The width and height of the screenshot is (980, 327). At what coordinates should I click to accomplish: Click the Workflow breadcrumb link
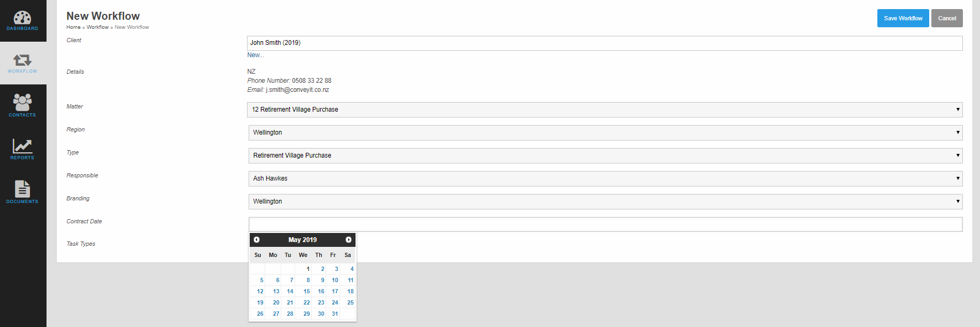coord(97,27)
